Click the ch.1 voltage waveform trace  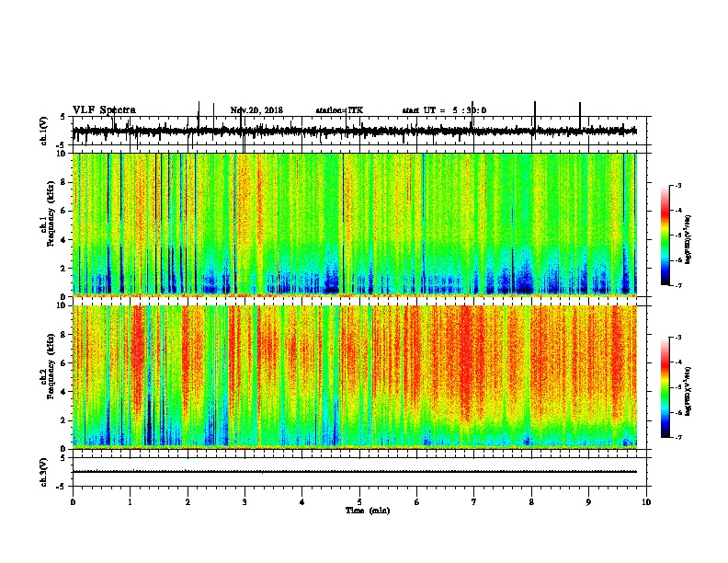(x=355, y=131)
